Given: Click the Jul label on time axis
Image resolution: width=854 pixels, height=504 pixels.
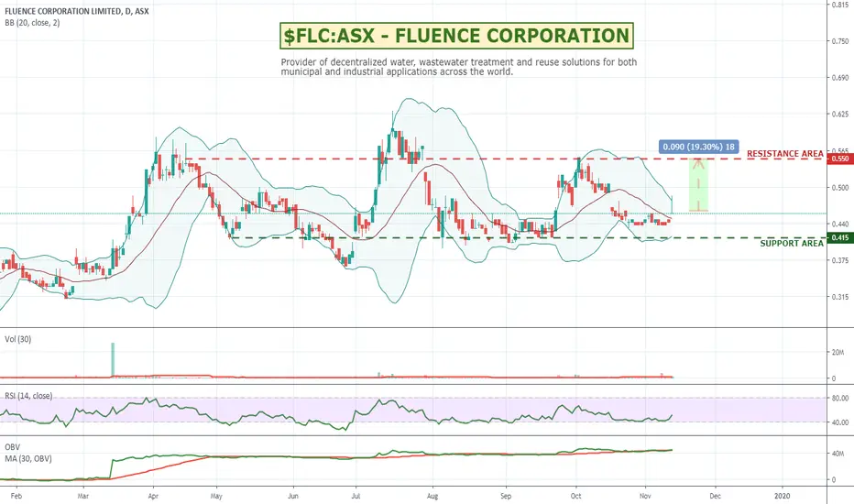Looking at the screenshot, I should [x=356, y=496].
